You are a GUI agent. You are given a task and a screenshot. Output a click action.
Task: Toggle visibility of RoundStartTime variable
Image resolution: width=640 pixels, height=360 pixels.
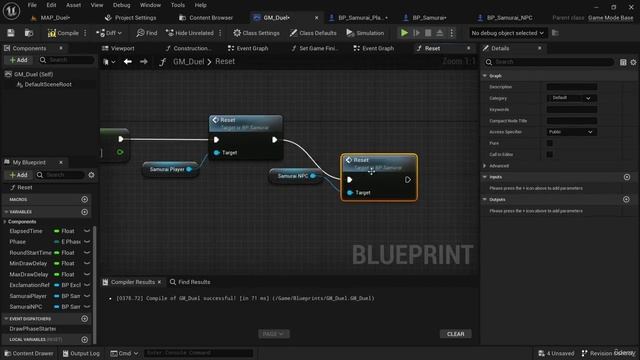point(87,253)
